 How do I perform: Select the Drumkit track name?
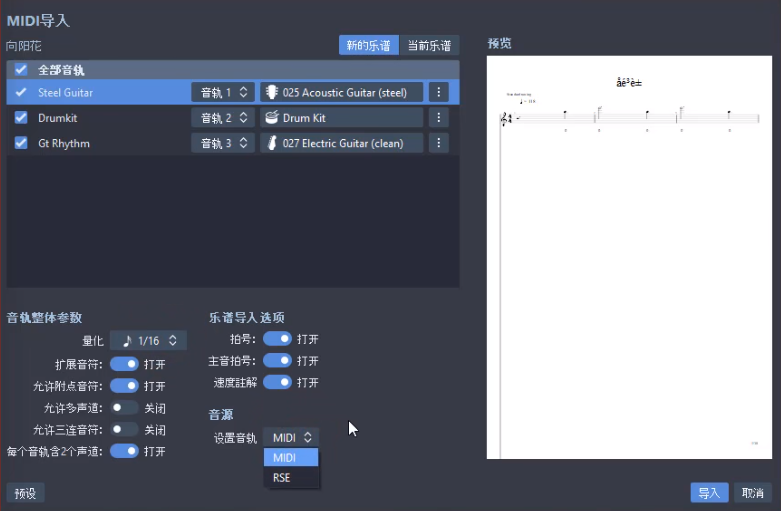(x=57, y=118)
